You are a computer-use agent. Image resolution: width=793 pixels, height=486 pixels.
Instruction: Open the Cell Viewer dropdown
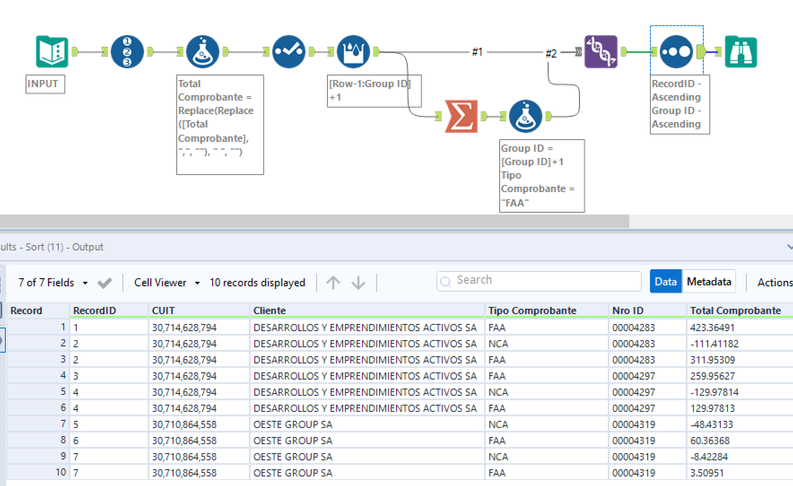tap(167, 283)
